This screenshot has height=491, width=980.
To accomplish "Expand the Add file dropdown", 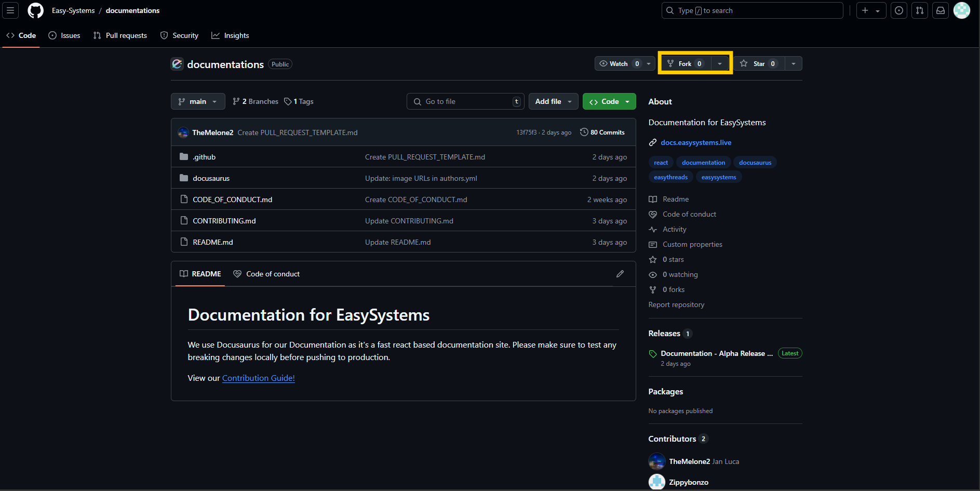I will pos(553,101).
